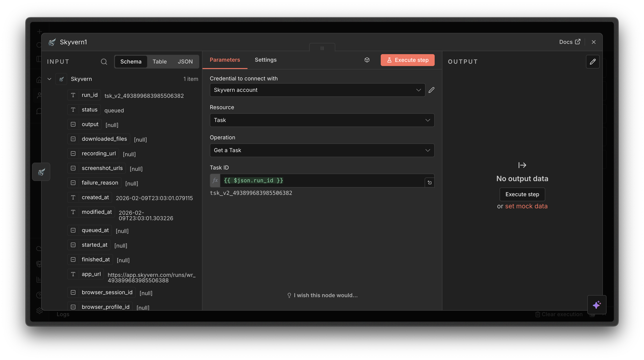
Task: Switch to the JSON view tab
Action: pyautogui.click(x=185, y=61)
